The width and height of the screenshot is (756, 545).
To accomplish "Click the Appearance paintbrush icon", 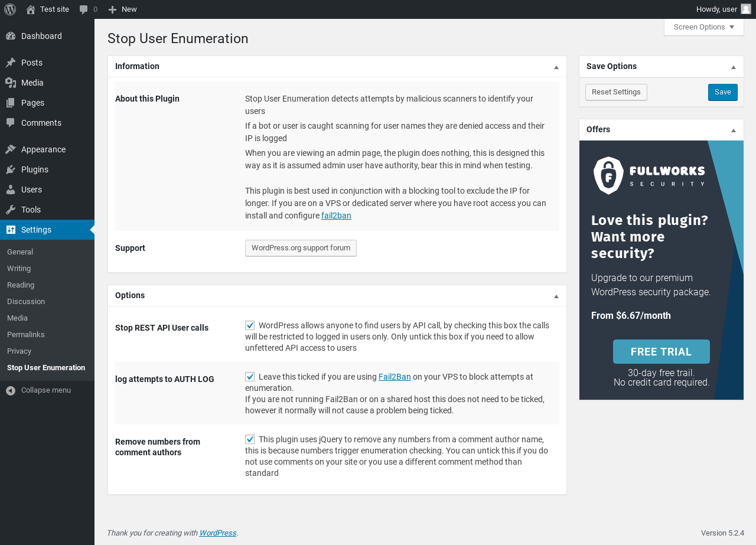I will click(x=11, y=149).
